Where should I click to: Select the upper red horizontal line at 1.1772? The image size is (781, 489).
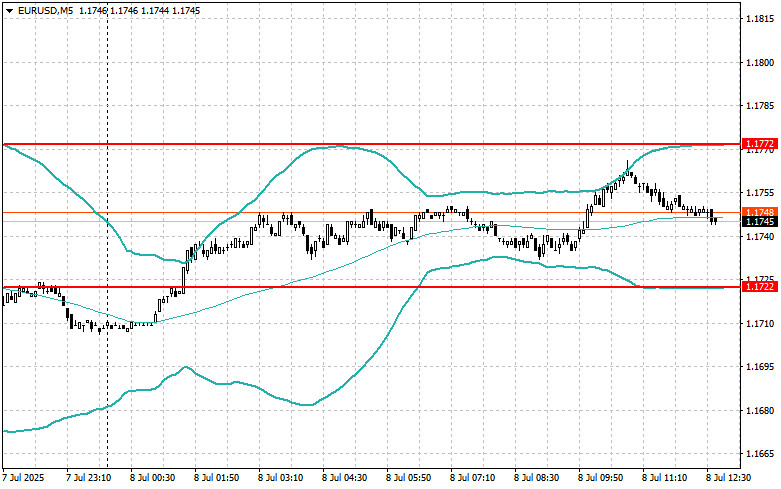(x=371, y=144)
